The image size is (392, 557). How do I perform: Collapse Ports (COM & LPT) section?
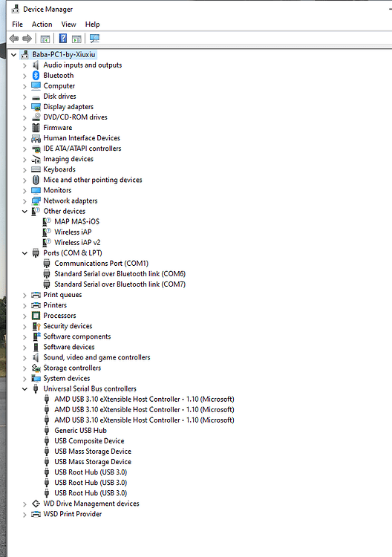coord(24,253)
